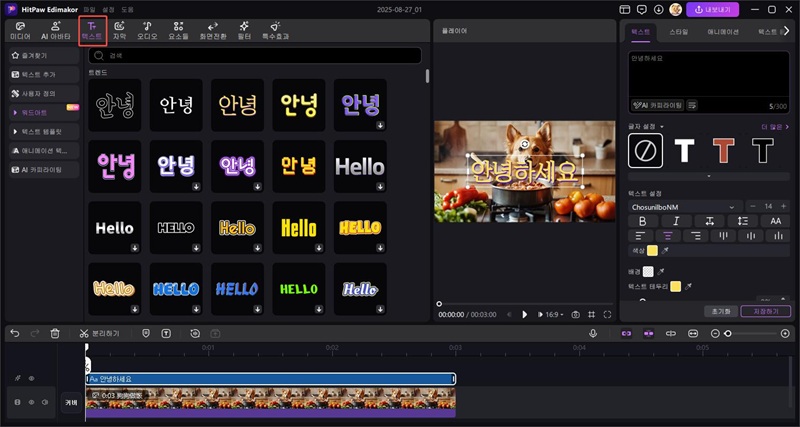The width and height of the screenshot is (800, 427).
Task: Toggle italic formatting
Action: (677, 221)
